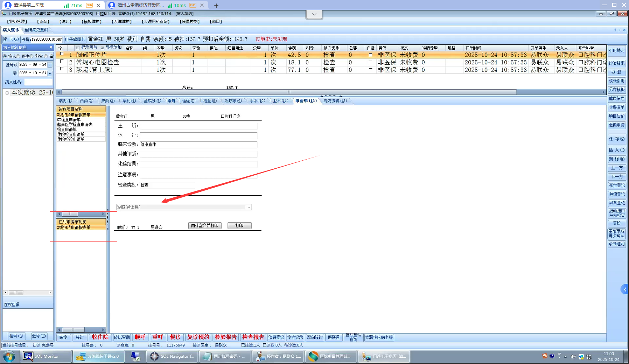Switch to the 全院病史查询 tab
The width and height of the screenshot is (629, 364).
[x=36, y=30]
